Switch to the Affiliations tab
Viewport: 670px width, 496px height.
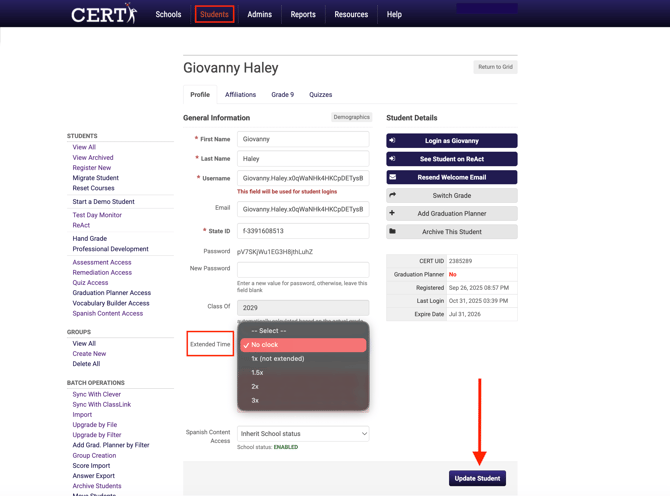coord(240,95)
